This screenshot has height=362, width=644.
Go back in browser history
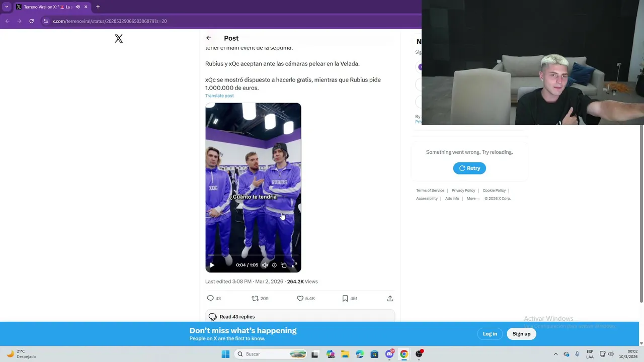[x=7, y=21]
